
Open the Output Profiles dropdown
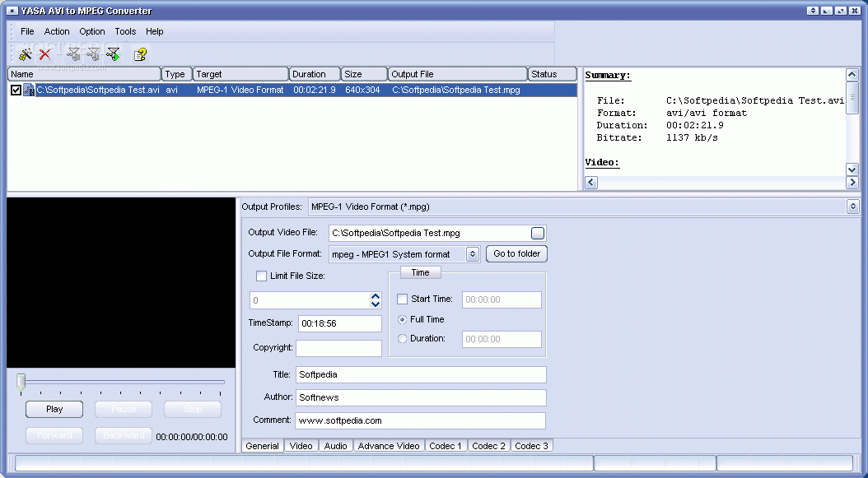(852, 207)
